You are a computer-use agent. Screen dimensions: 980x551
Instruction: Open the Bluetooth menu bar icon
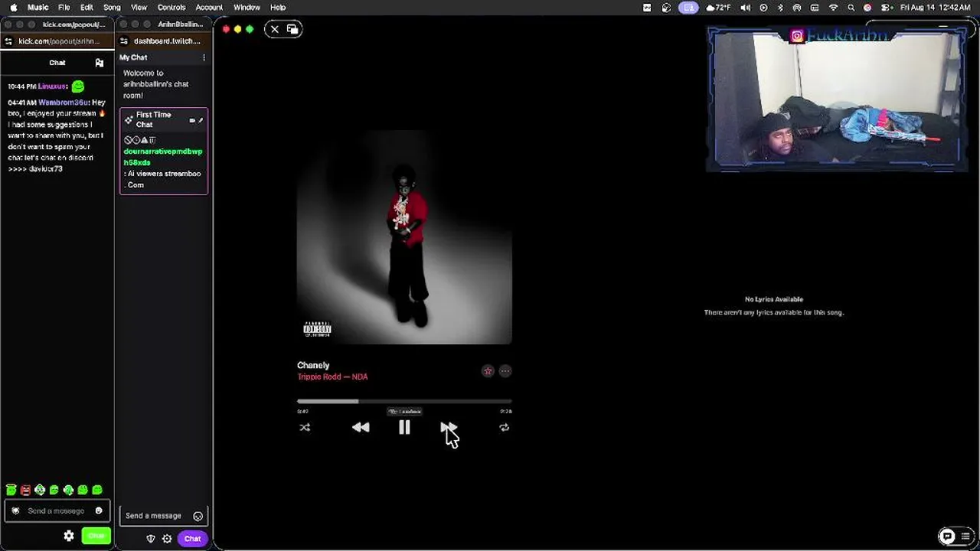tap(780, 8)
